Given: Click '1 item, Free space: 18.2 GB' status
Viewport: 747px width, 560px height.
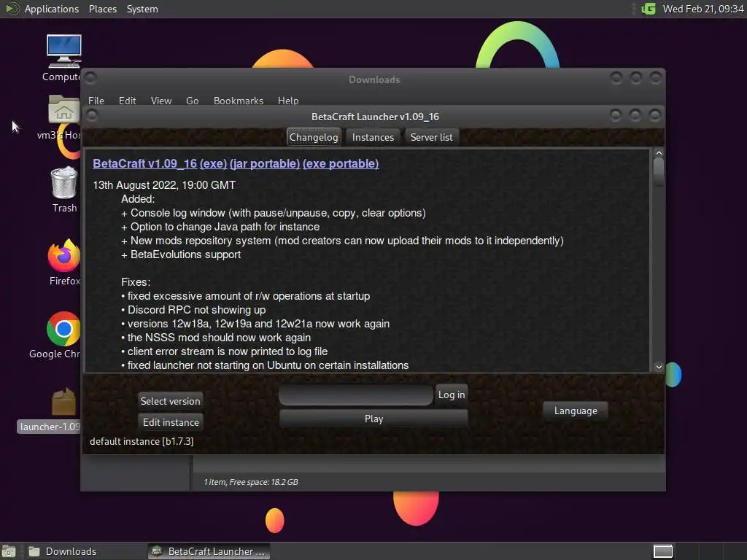Looking at the screenshot, I should (251, 482).
